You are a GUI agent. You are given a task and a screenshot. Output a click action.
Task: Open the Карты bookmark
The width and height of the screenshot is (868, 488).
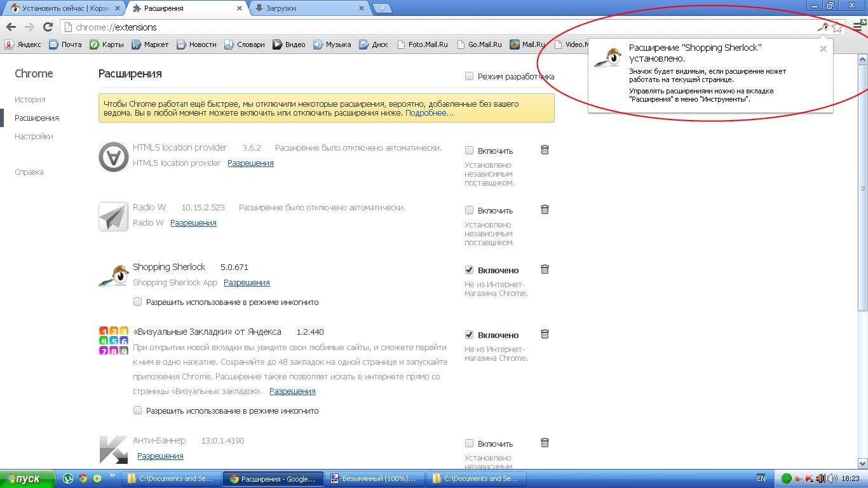106,44
